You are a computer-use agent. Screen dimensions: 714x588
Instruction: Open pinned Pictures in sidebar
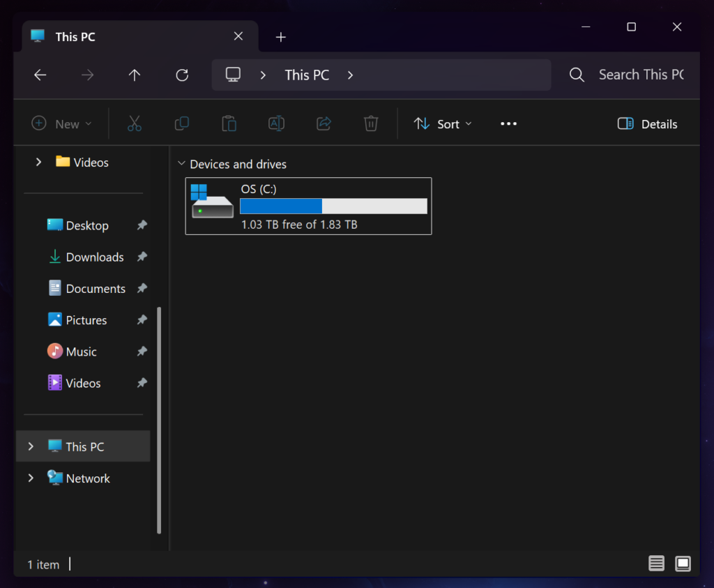pyautogui.click(x=77, y=319)
